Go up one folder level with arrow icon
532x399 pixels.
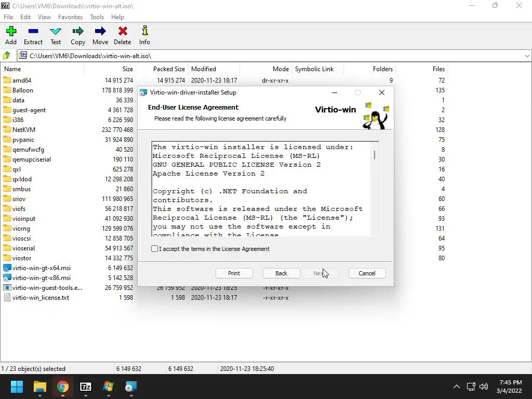[x=7, y=55]
